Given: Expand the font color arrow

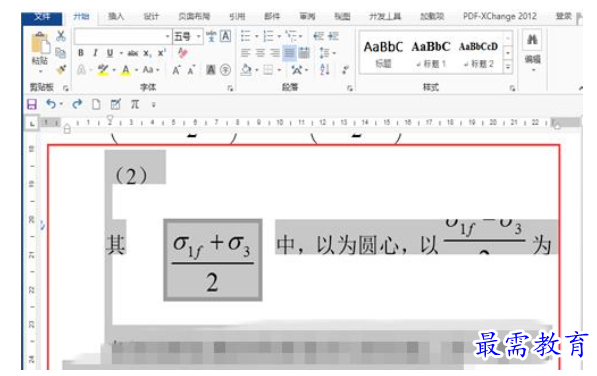Looking at the screenshot, I should pos(136,70).
